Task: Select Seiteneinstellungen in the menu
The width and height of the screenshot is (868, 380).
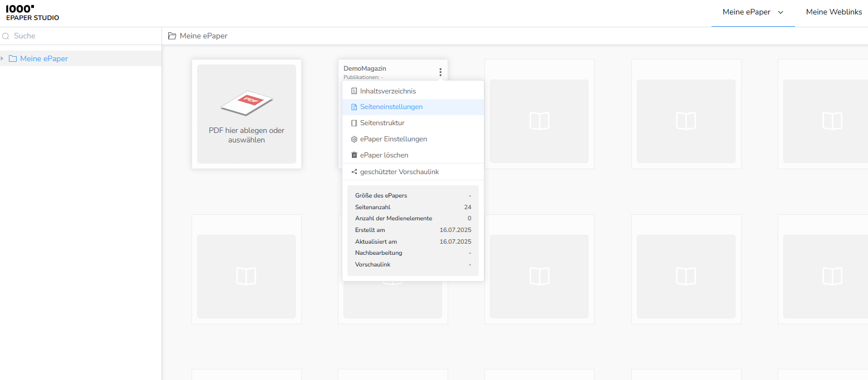Action: tap(413, 107)
